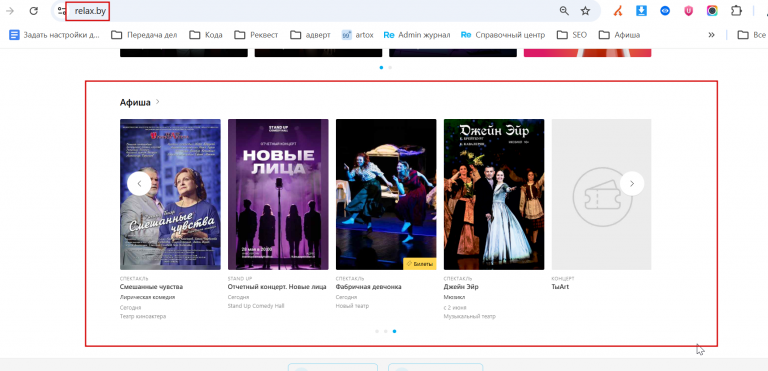This screenshot has width=768, height=371.
Task: Open the artox bookmark
Action: tap(358, 35)
